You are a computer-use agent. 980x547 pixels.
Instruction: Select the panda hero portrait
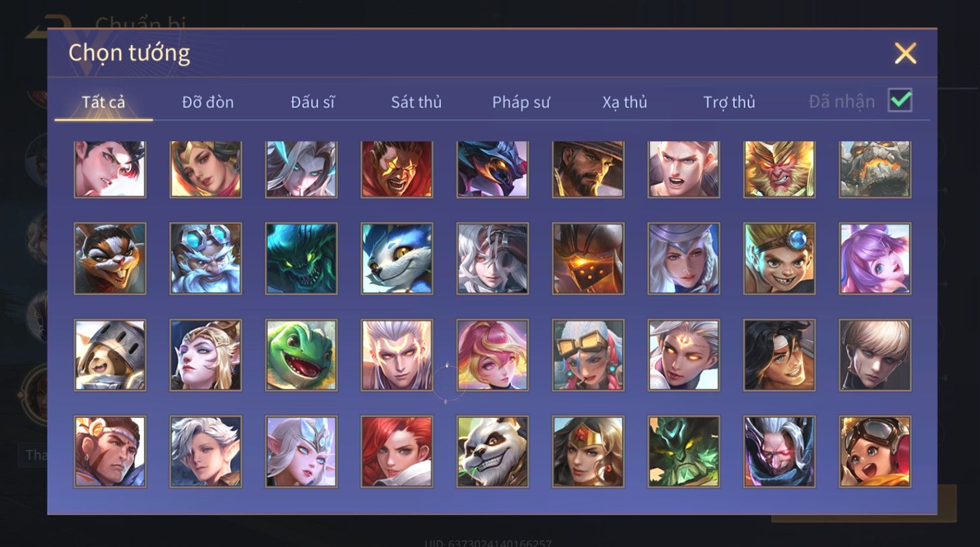coord(492,451)
